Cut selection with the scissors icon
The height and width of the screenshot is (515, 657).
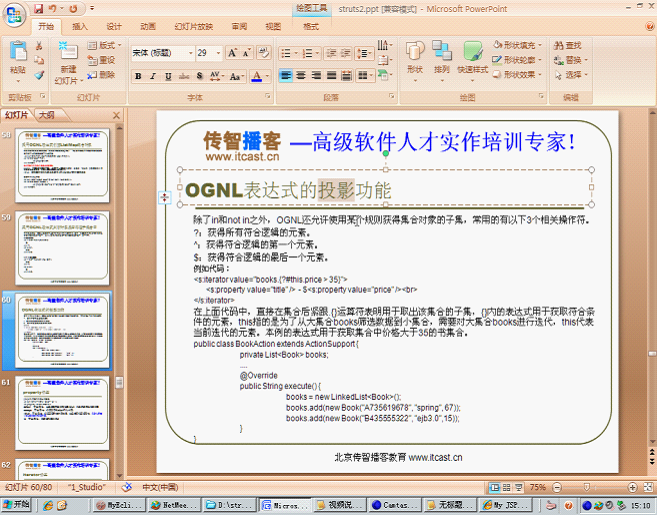[x=39, y=45]
